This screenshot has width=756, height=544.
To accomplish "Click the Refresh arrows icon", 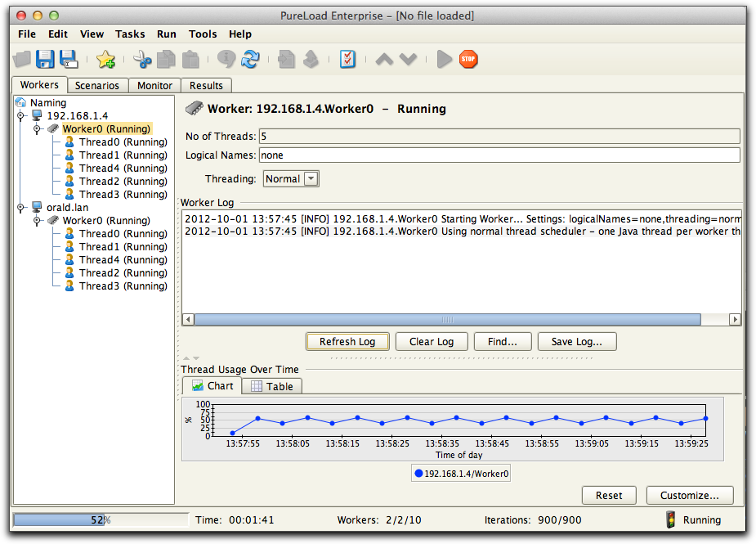I will pyautogui.click(x=250, y=60).
